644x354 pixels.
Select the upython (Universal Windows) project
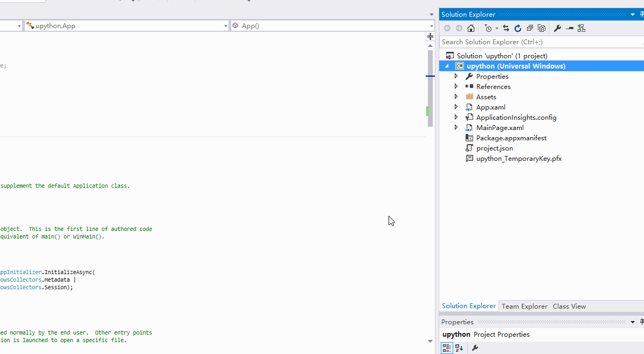(516, 66)
